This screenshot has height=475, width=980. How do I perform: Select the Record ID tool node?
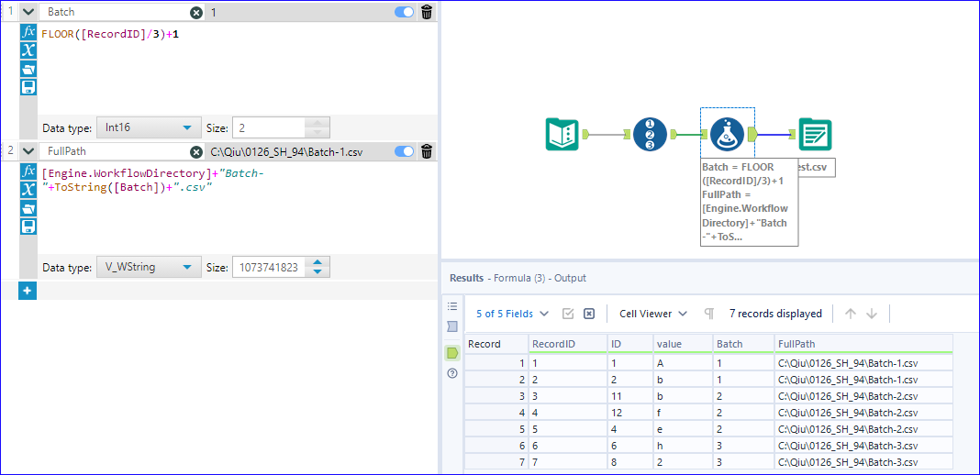click(650, 134)
